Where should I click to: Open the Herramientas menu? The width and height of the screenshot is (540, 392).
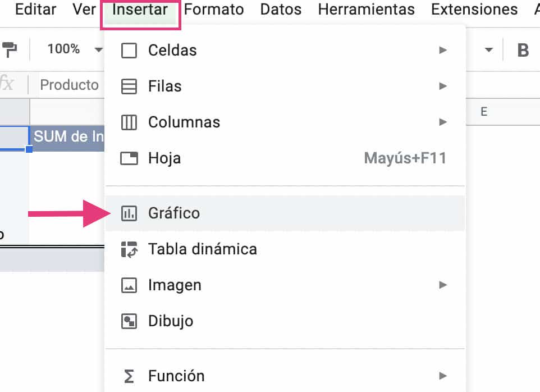(366, 9)
